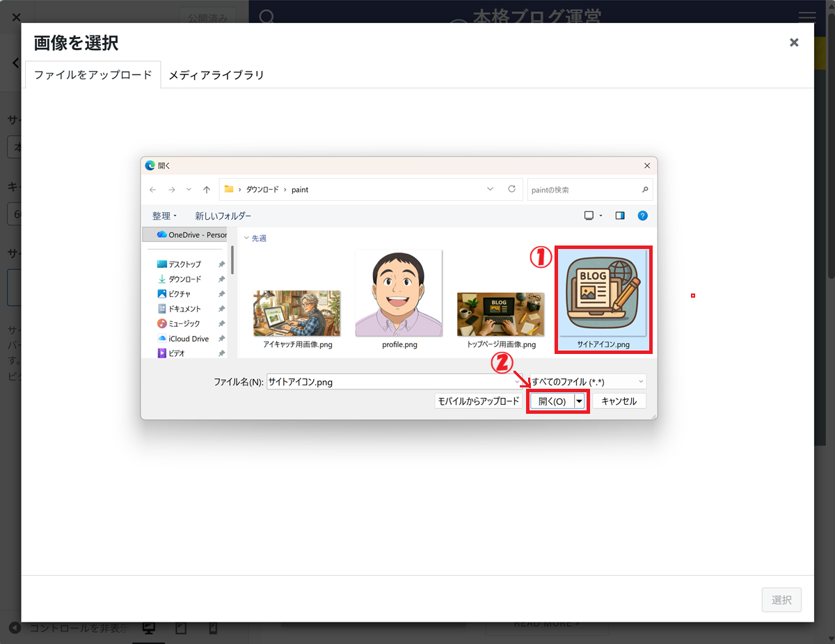Expand the 整理 organize menu
Screen dimensions: 835x644
164,216
